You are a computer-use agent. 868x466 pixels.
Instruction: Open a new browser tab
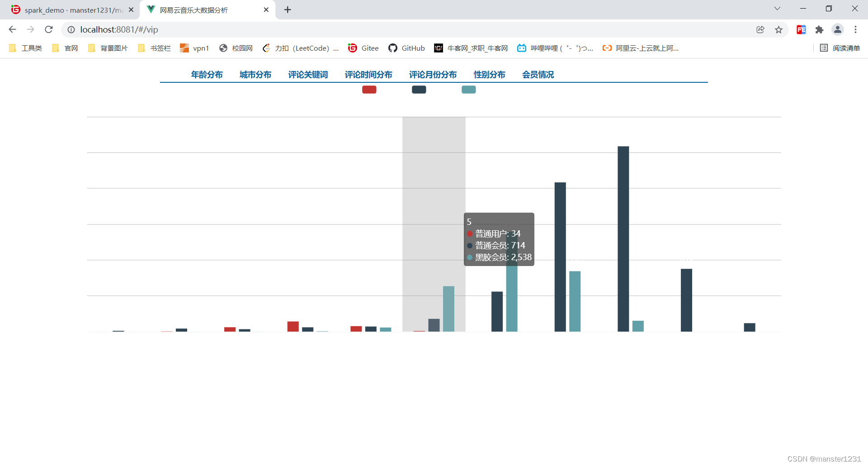(288, 10)
